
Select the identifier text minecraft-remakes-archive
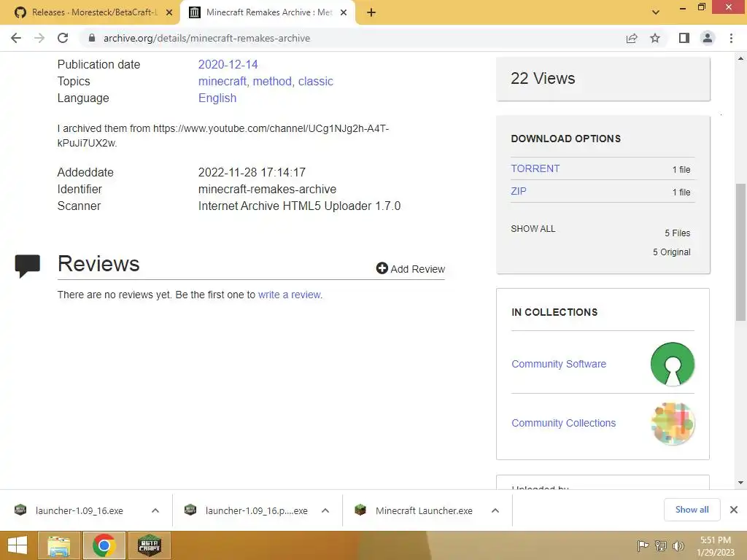[x=267, y=189]
